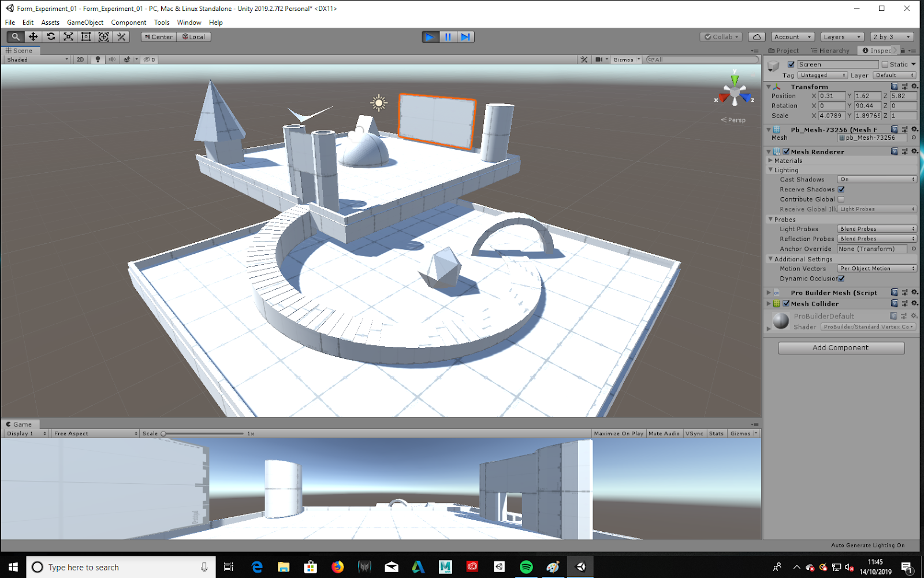Open the Shaded draw mode dropdown

[x=38, y=60]
